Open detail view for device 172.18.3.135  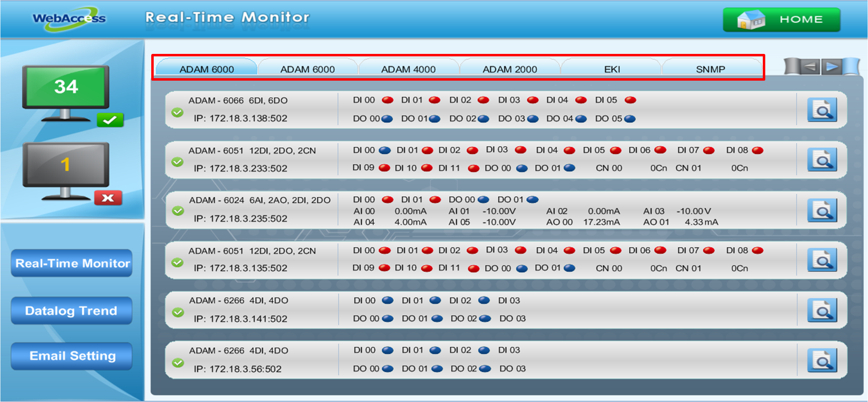click(822, 260)
